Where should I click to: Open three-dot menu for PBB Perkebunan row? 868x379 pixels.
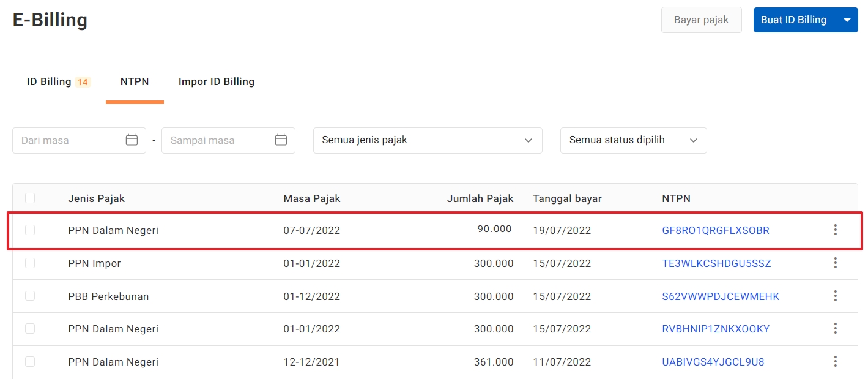click(835, 296)
